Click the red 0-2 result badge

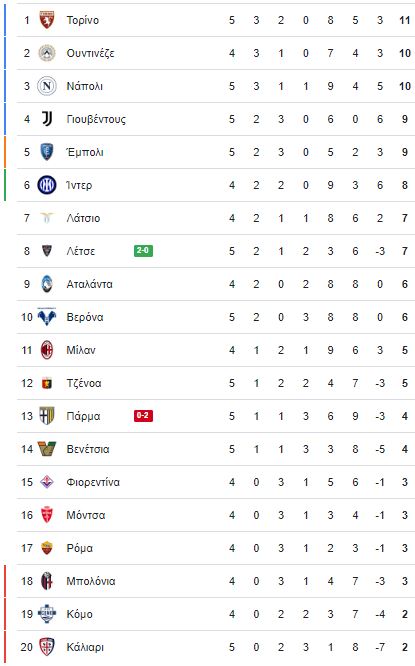coord(143,415)
